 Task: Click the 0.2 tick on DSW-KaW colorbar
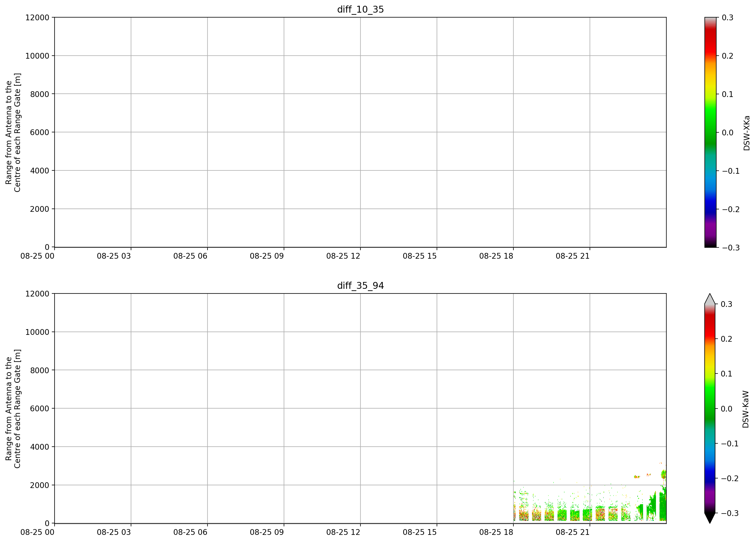[x=727, y=339]
